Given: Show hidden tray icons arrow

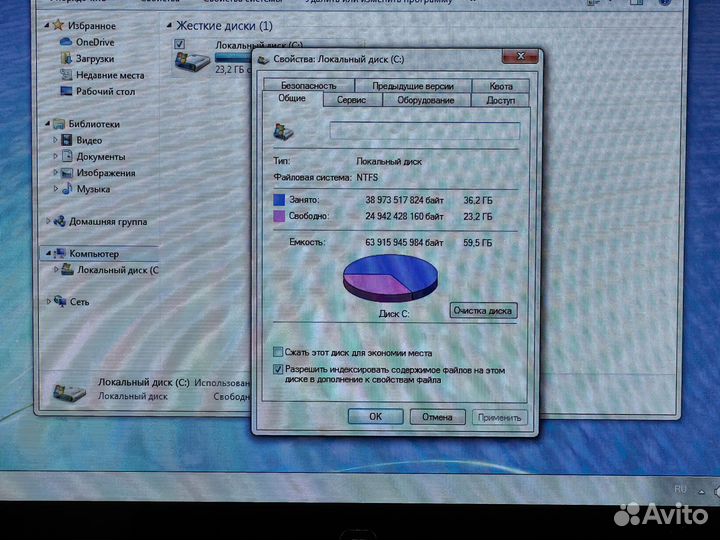Looking at the screenshot, I should 701,491.
